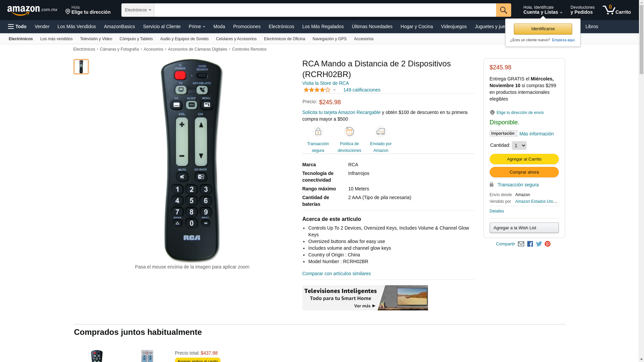
Task: Select the remote control image thumbnail
Action: pyautogui.click(x=81, y=67)
